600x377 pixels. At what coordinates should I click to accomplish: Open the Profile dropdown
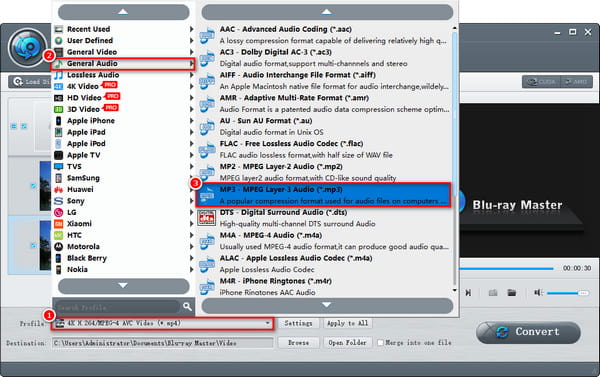162,323
